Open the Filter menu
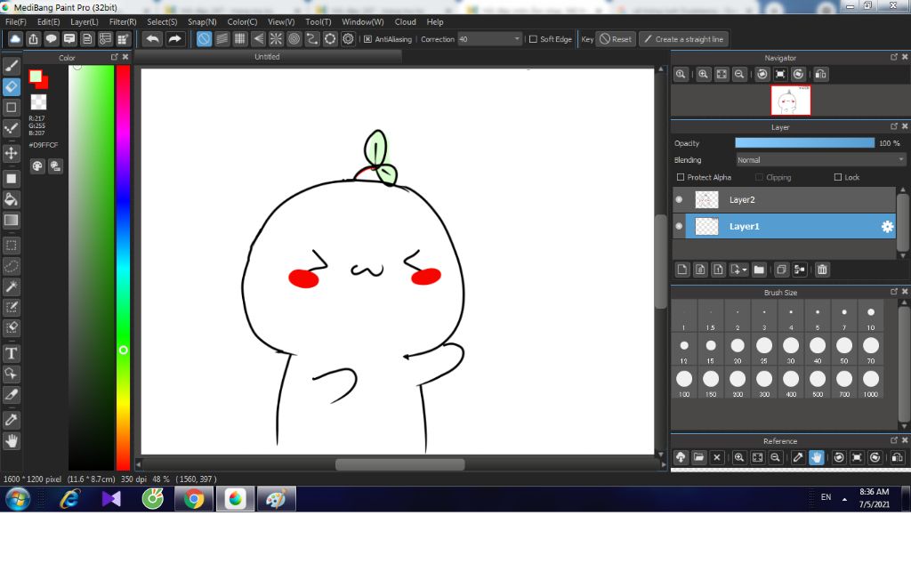 pos(123,21)
